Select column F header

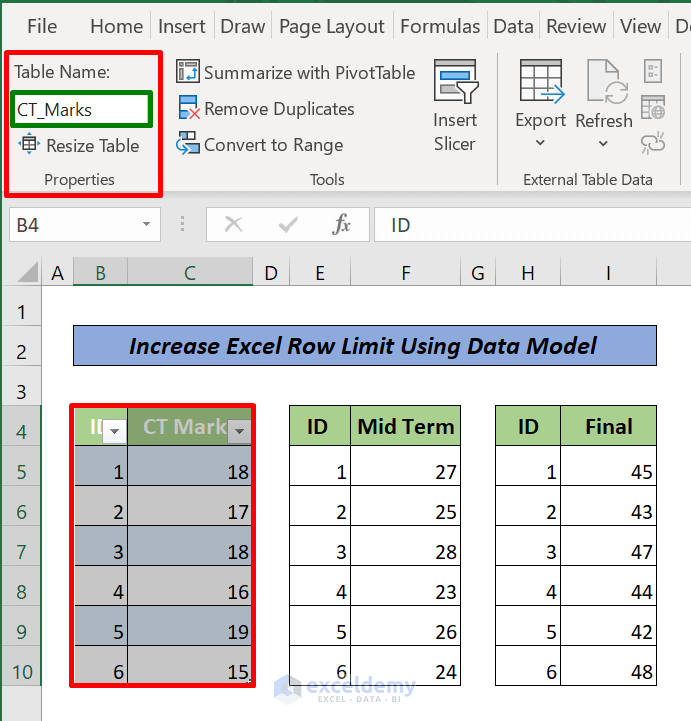(405, 273)
